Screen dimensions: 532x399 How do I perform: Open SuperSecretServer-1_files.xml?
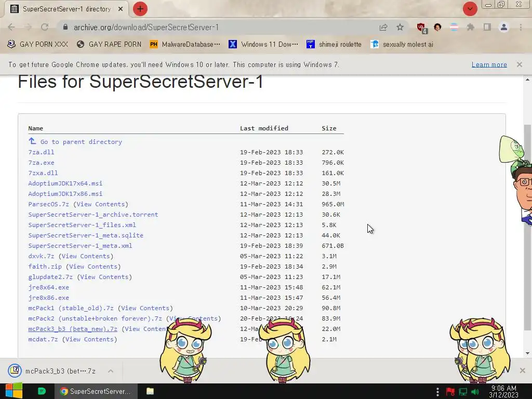[x=82, y=225]
